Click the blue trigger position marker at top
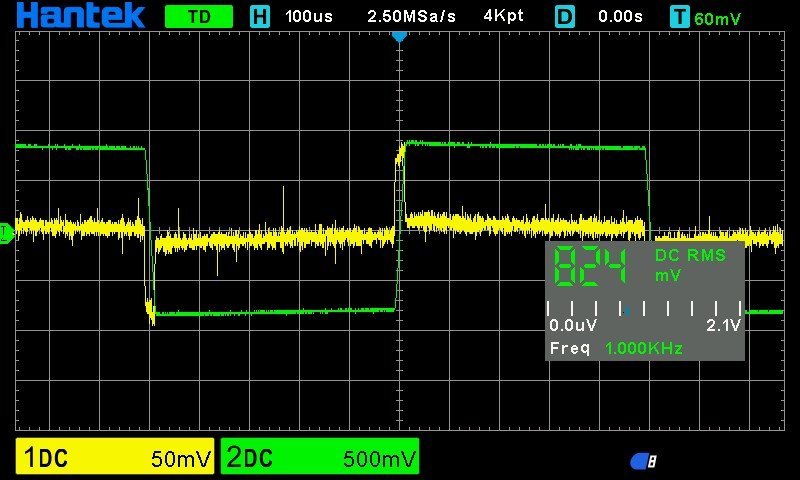 (x=399, y=36)
